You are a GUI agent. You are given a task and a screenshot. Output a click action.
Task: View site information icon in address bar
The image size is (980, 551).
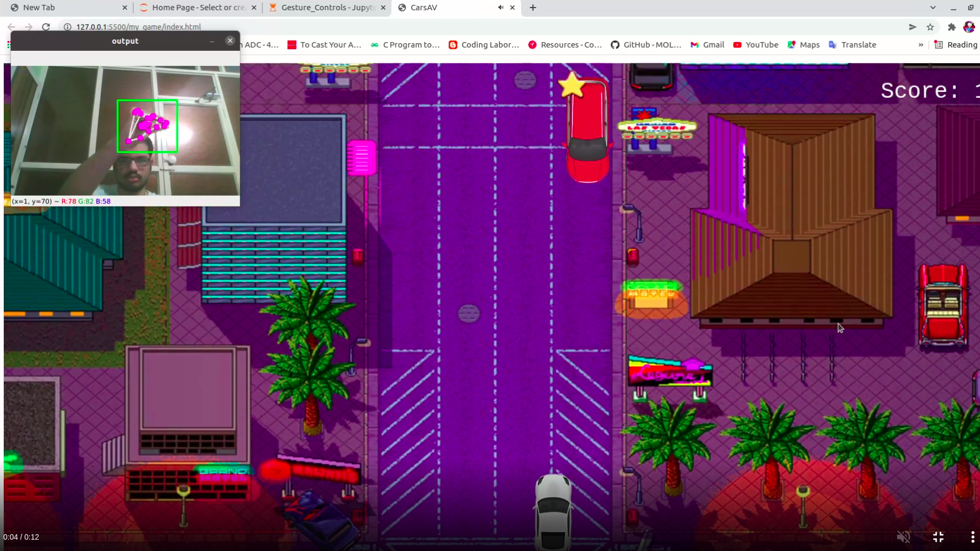click(68, 26)
